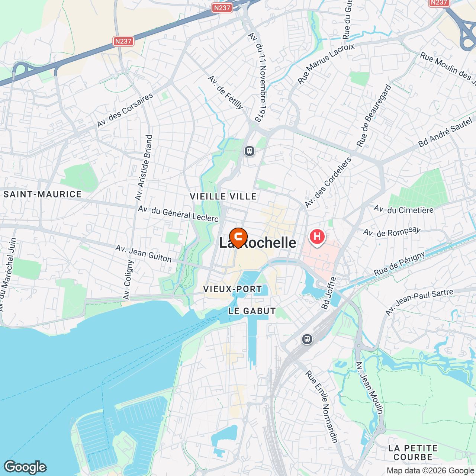The height and width of the screenshot is (476, 476).
Task: Click the red hospital H marker
Action: tap(317, 237)
